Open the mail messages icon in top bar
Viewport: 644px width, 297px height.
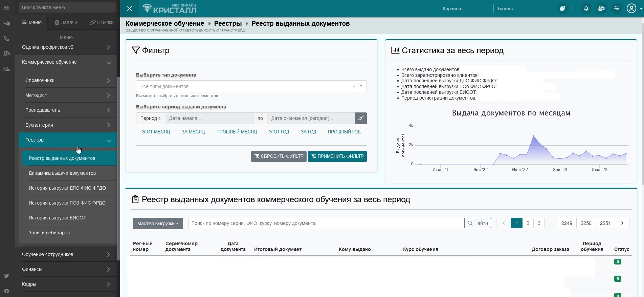pyautogui.click(x=601, y=8)
